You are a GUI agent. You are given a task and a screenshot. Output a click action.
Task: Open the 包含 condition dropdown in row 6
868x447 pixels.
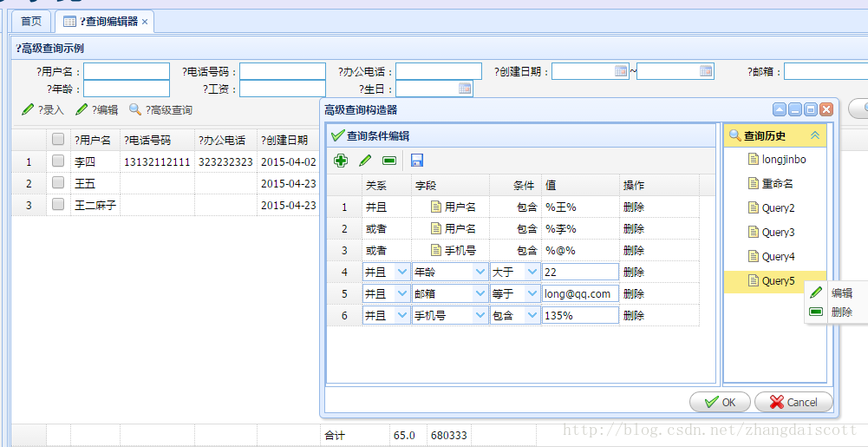[x=532, y=315]
